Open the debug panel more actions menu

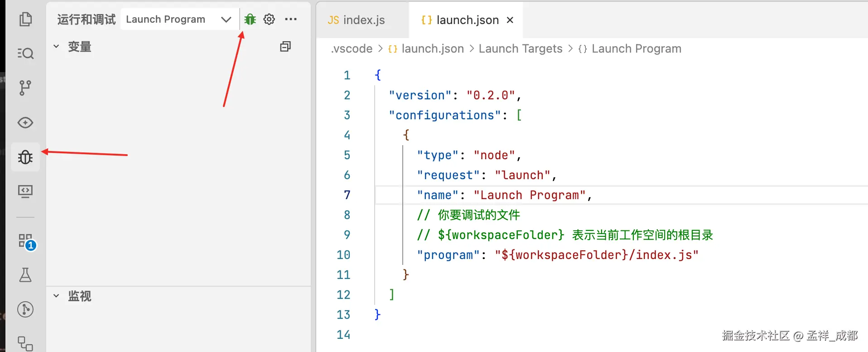click(x=291, y=20)
